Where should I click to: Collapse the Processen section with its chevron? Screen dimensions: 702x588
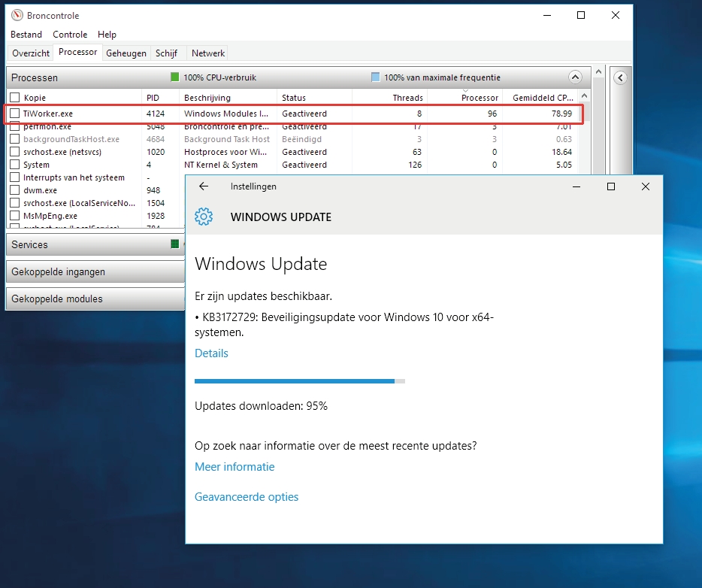coord(575,77)
